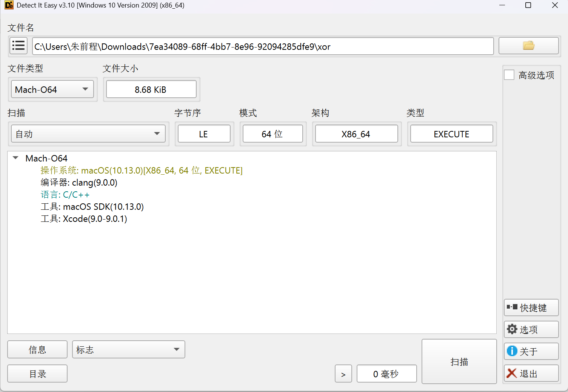The height and width of the screenshot is (392, 568).
Task: Select the 操作系统: macOS(10.13.0) result row
Action: coord(142,171)
